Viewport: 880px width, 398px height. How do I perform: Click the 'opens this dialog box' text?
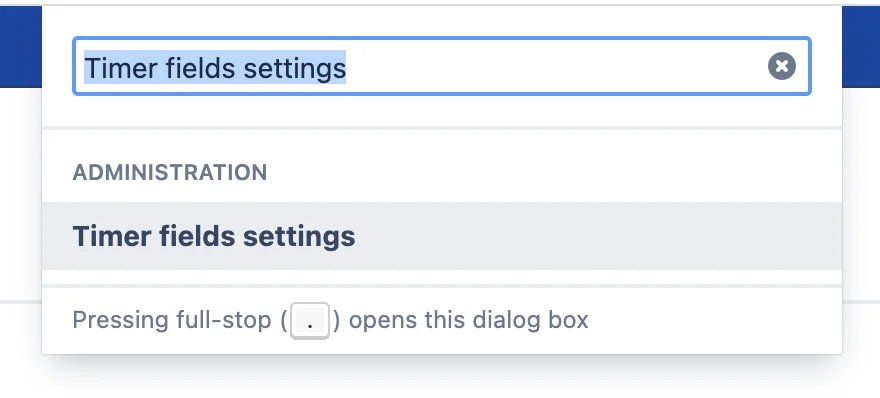469,321
